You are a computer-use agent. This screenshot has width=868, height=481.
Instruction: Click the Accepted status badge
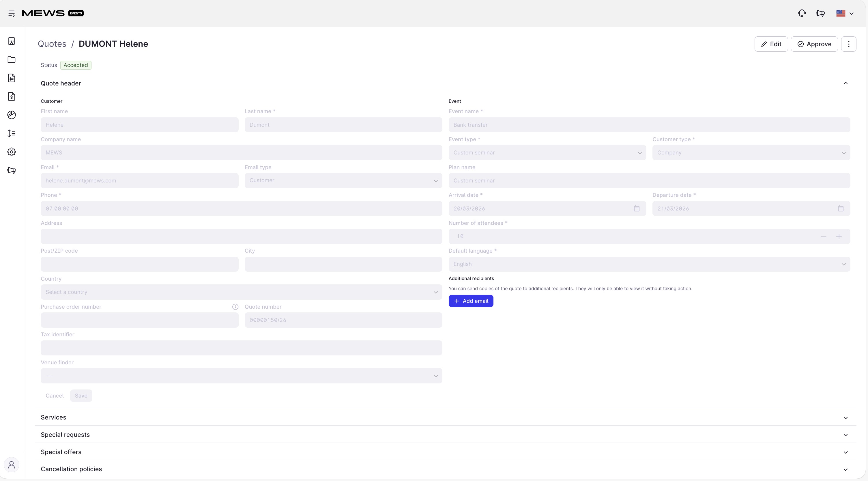(76, 65)
